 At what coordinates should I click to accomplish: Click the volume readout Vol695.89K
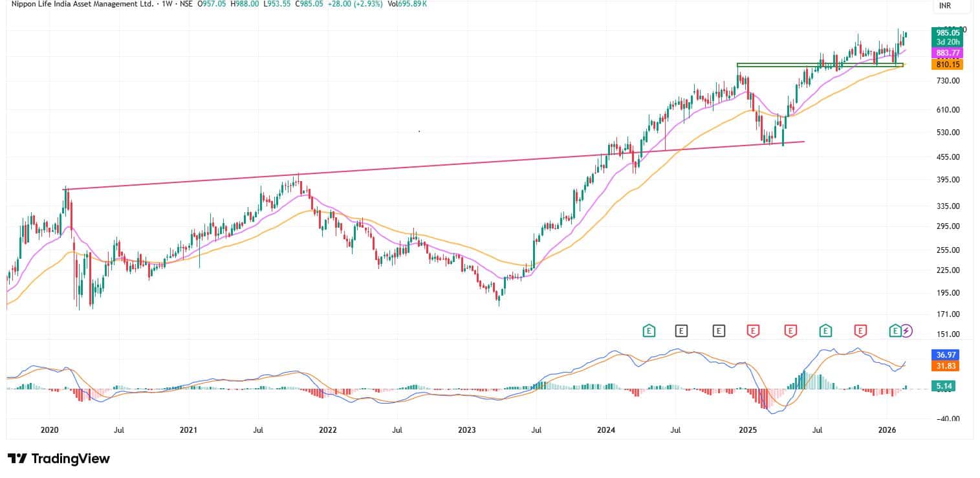(x=407, y=4)
